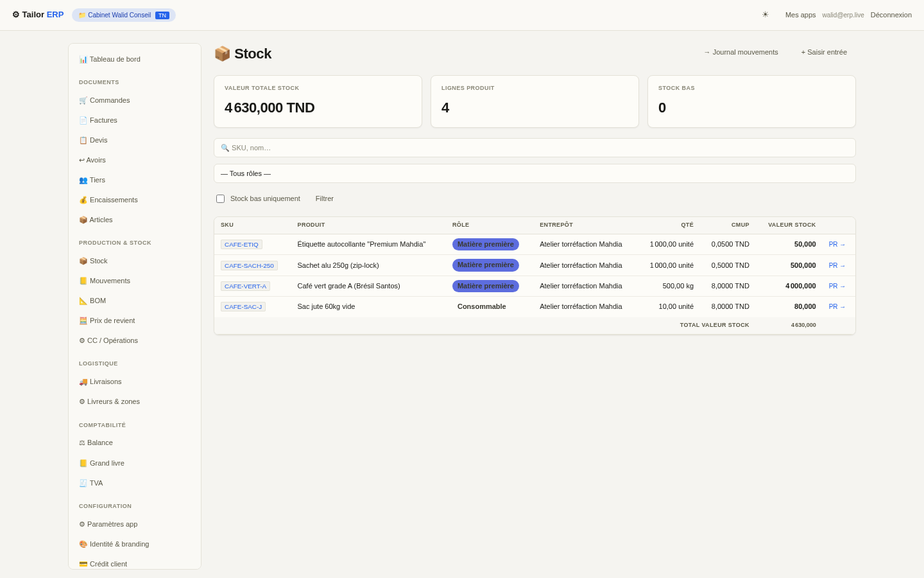Open Cabinet Walid Conseil company selector
924x578 pixels.
pos(124,15)
